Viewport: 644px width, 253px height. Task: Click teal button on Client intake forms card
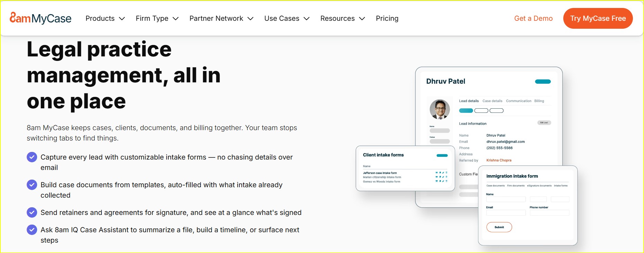pos(442,155)
